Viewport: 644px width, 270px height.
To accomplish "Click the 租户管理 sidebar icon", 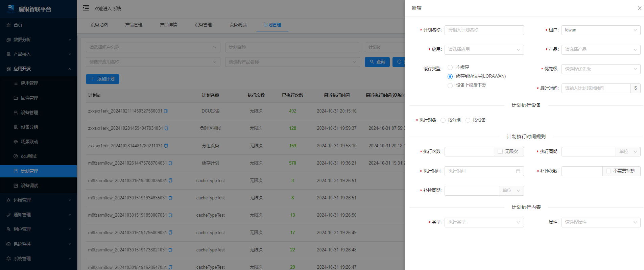I will tap(8, 229).
